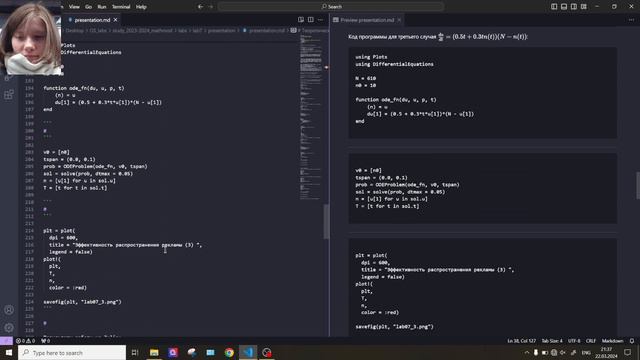
Task: Open the Go menu
Action: (x=89, y=7)
